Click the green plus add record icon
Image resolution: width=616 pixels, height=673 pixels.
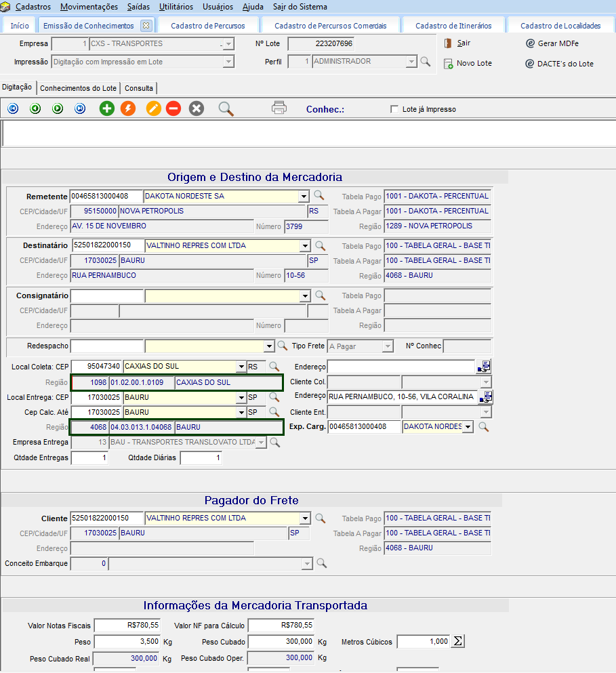pos(107,108)
